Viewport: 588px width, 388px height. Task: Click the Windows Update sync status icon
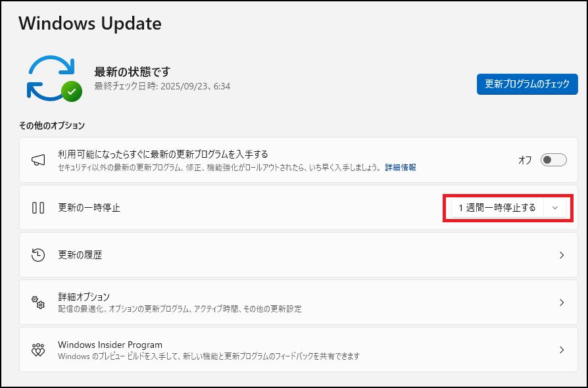coord(55,78)
